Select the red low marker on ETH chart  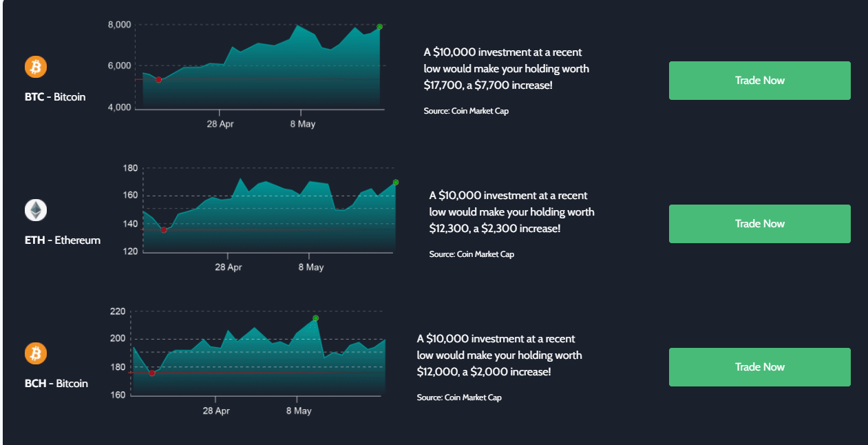(x=163, y=229)
